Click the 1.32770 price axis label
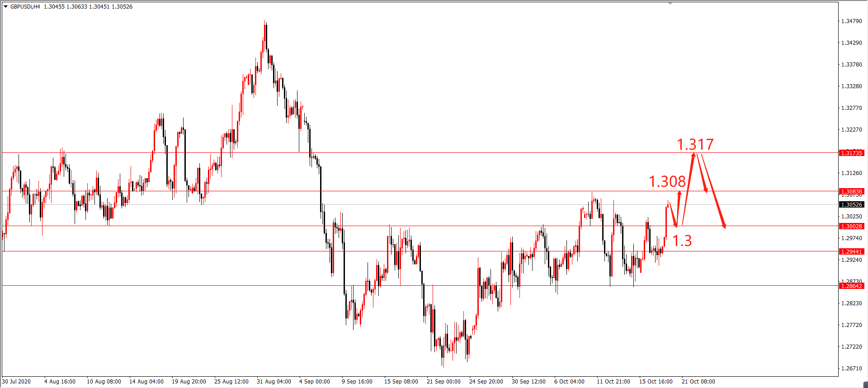868x388 pixels. point(851,108)
